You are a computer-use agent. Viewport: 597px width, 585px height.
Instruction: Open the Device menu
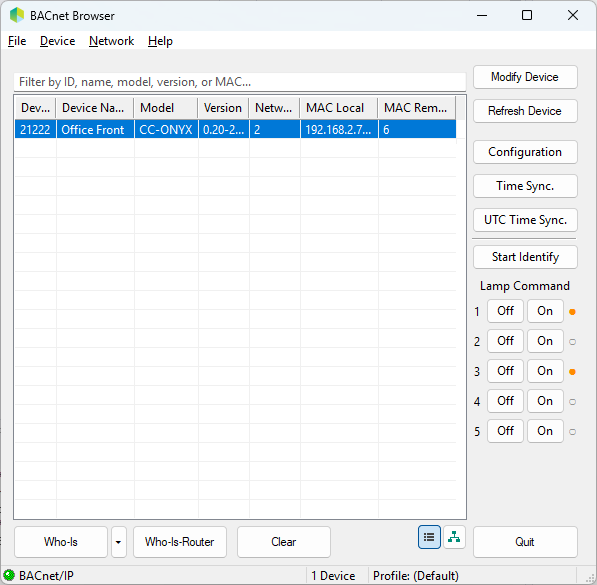point(57,41)
